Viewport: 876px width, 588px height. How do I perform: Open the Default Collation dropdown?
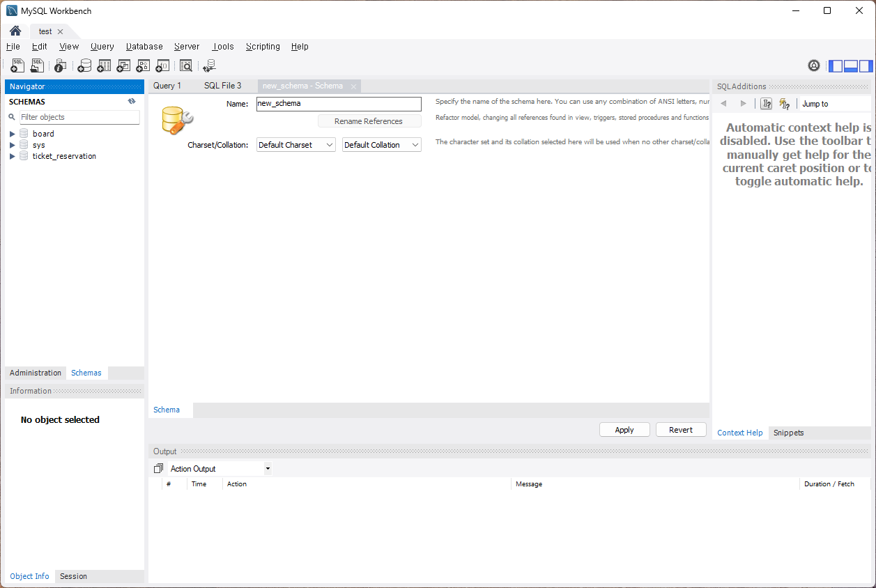pos(382,145)
